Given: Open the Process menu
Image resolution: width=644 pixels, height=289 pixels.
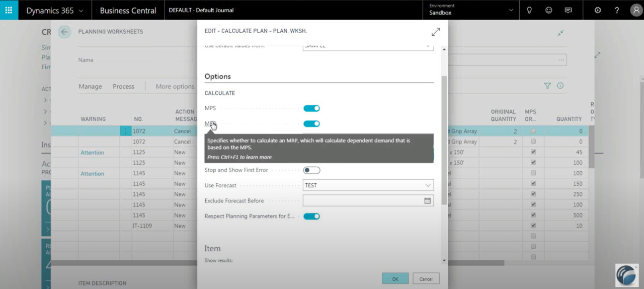Looking at the screenshot, I should click(x=124, y=87).
